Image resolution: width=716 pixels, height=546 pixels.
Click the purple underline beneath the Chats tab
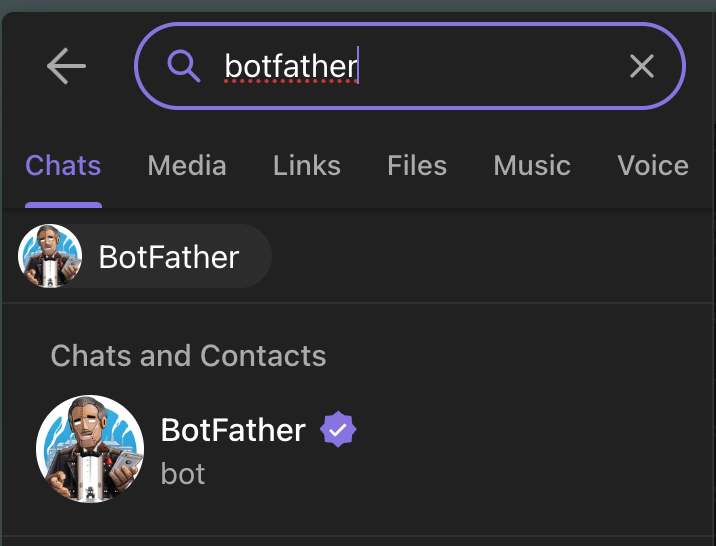pos(63,204)
